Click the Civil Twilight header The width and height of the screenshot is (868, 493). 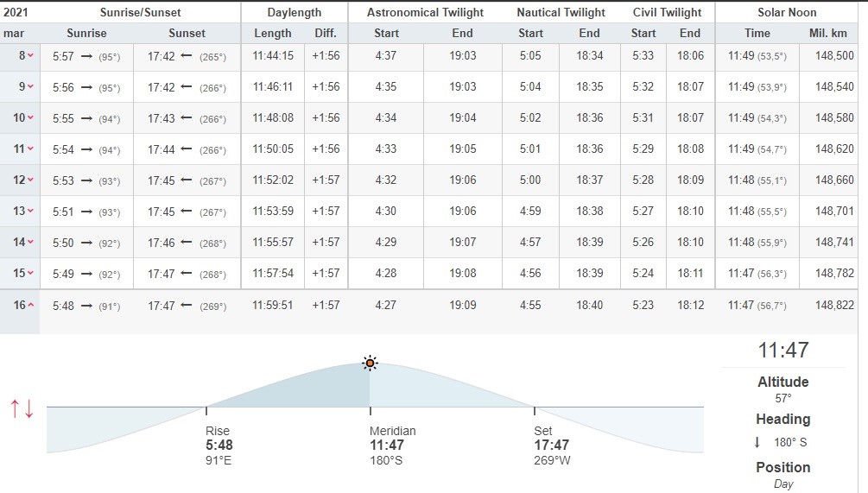tap(667, 12)
